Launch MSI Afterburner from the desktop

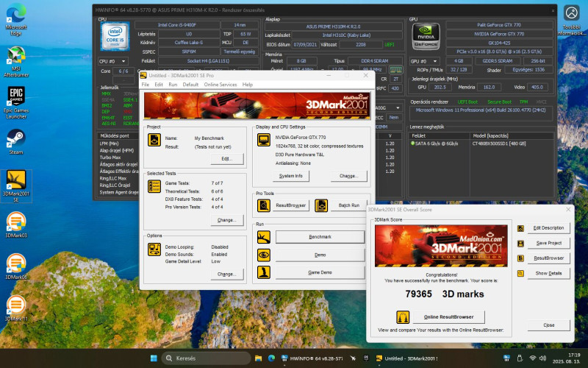coord(16,61)
